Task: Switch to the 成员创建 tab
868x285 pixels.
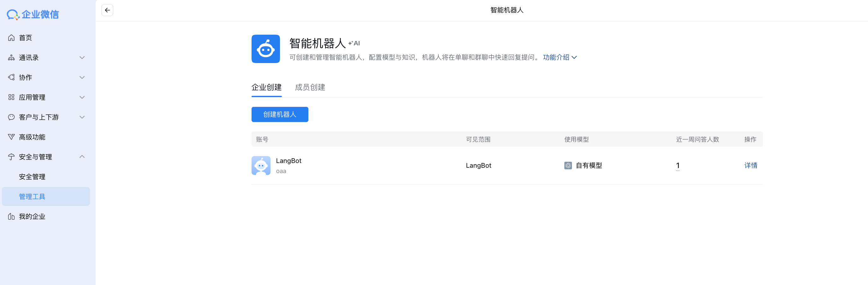Action: coord(310,87)
